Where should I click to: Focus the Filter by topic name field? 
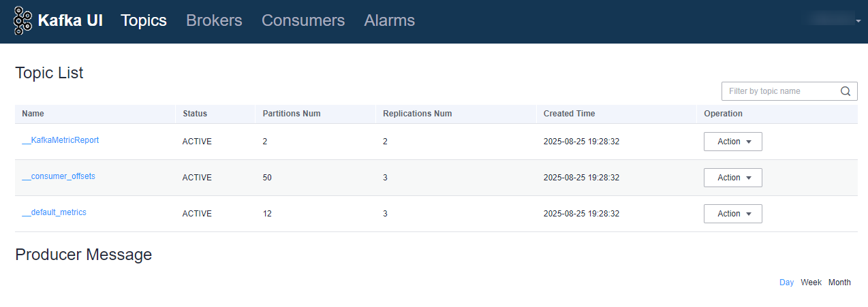(x=780, y=91)
